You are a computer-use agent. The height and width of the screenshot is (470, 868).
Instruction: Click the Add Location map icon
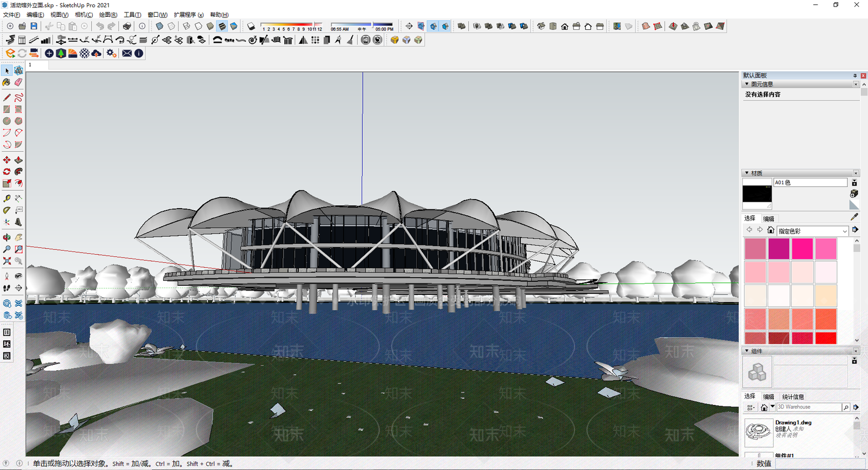click(617, 26)
